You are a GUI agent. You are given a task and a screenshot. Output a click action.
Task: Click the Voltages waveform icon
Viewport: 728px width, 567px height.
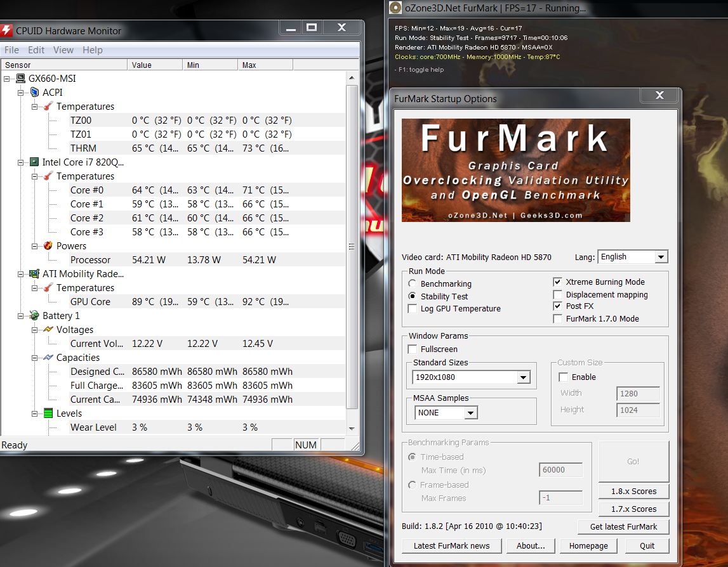click(48, 329)
